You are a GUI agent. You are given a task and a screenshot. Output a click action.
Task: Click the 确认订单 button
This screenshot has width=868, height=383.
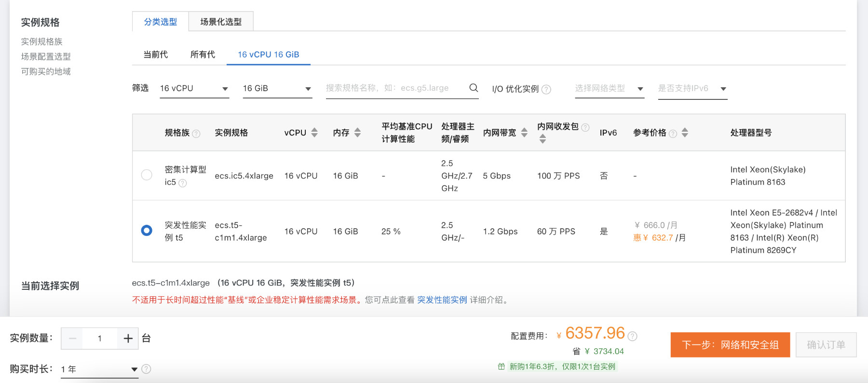tap(826, 345)
